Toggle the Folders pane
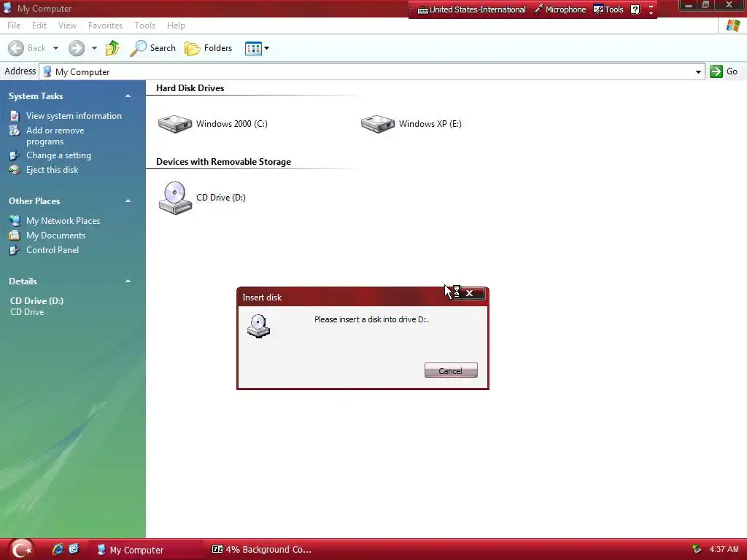Screen dimensions: 747x560 [x=208, y=48]
